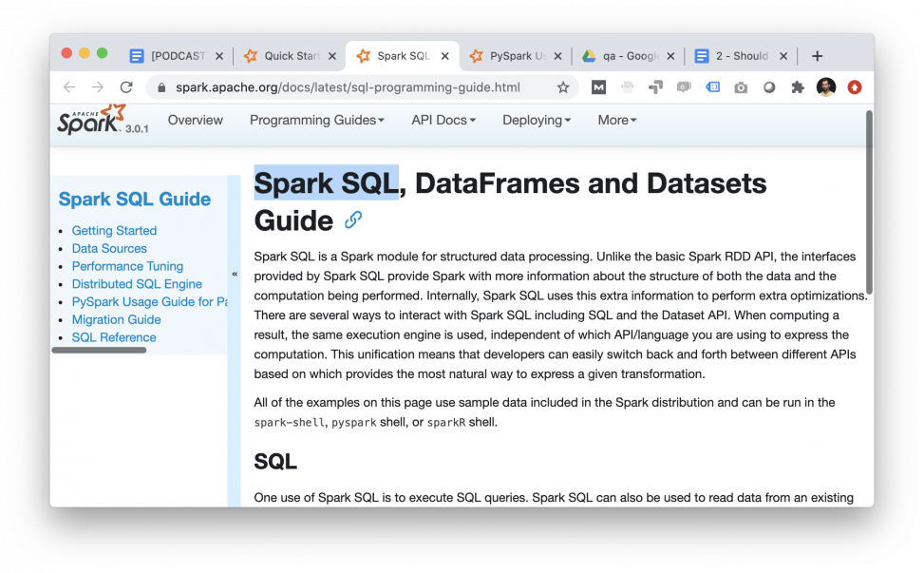The image size is (924, 573).
Task: Open the SQL Reference page
Action: (x=114, y=337)
